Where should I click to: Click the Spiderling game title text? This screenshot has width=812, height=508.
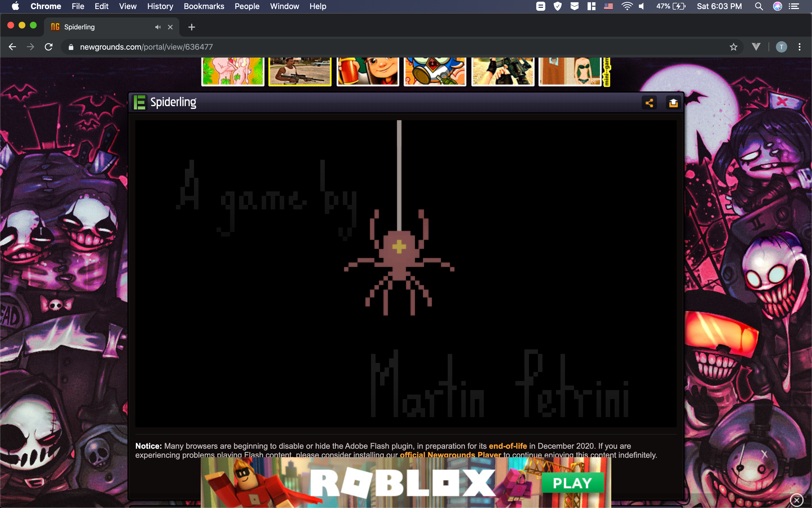point(173,102)
